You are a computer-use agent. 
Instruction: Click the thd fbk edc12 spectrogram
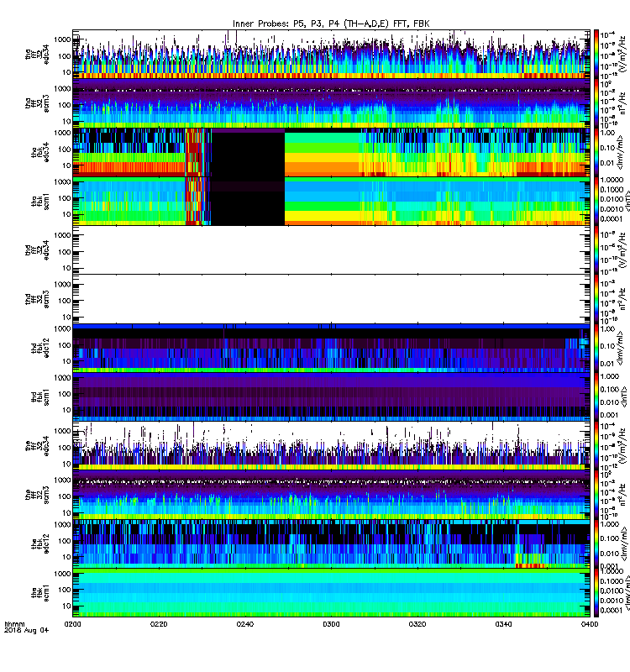(x=331, y=348)
